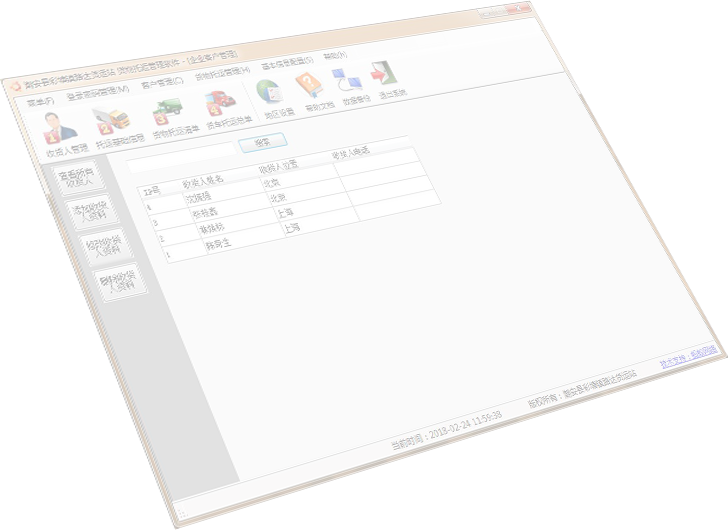Click the view all consignees side button
This screenshot has width=728, height=530.
(78, 178)
